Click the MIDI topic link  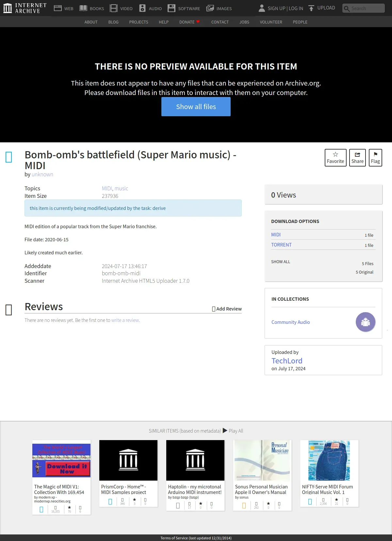(x=107, y=188)
